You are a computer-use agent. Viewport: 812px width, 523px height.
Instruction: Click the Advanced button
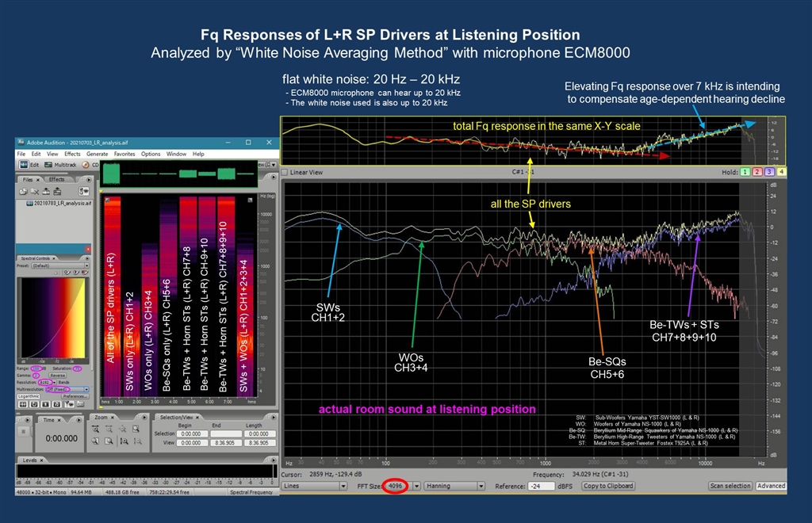click(x=771, y=486)
